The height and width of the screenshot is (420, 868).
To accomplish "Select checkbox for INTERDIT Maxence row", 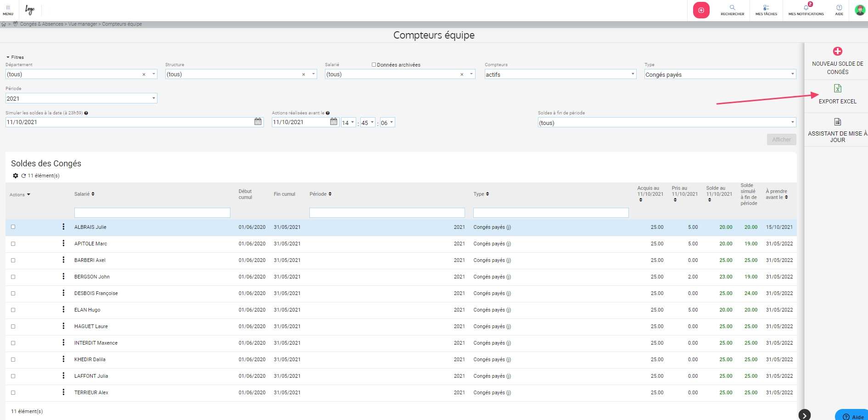I will 13,343.
